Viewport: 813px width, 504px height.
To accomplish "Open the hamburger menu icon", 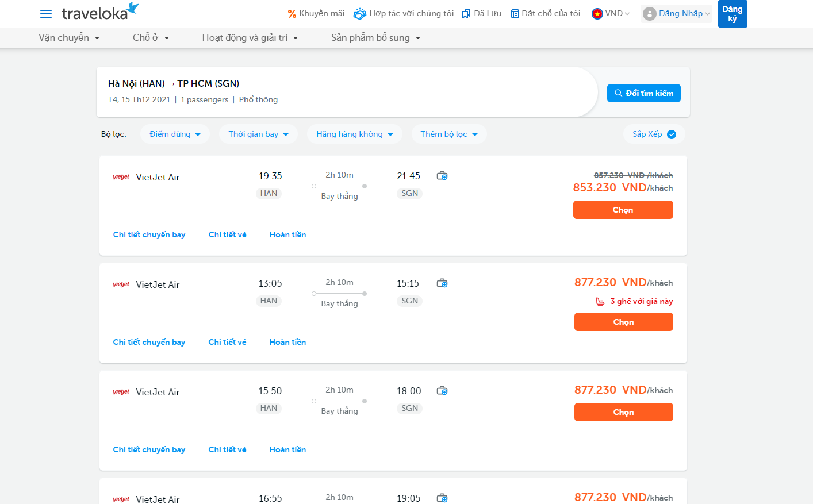I will point(46,13).
